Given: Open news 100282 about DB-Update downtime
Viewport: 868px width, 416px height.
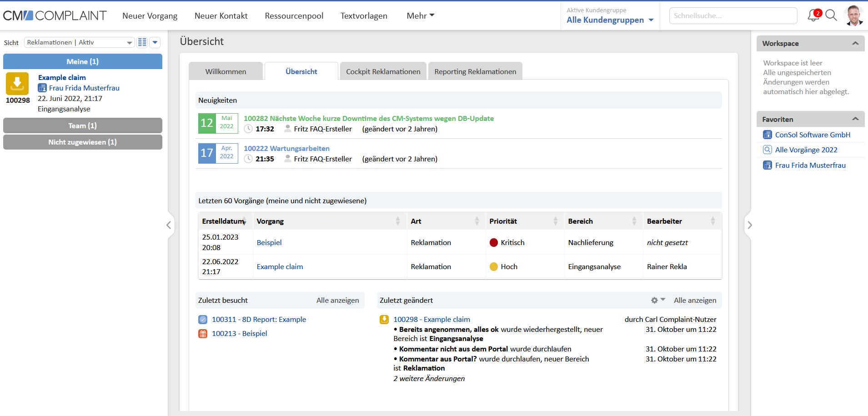Looking at the screenshot, I should pos(369,118).
